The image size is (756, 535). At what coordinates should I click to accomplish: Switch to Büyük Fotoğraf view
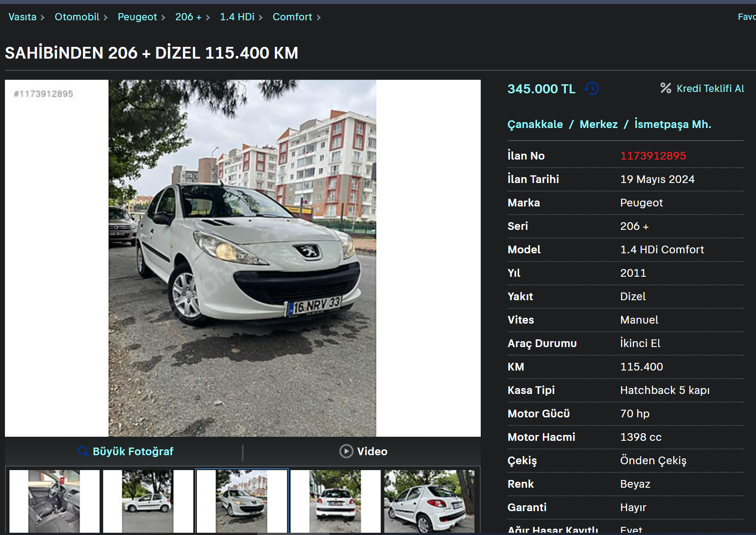(126, 451)
